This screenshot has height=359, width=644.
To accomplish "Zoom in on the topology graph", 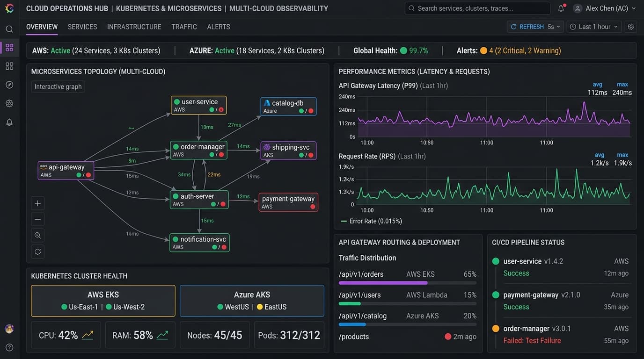I will click(x=38, y=203).
